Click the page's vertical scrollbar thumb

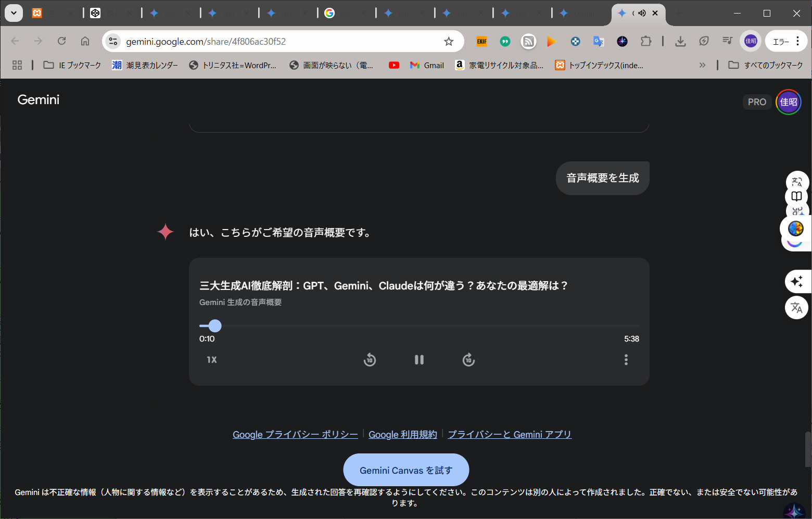tap(808, 449)
